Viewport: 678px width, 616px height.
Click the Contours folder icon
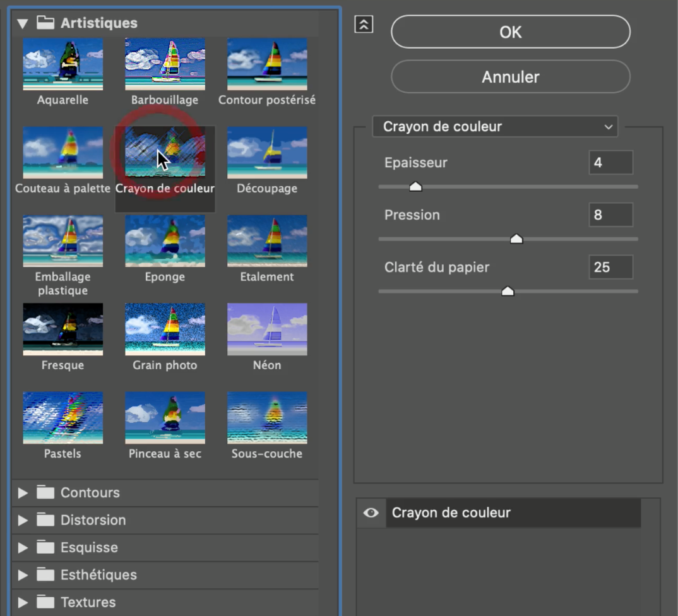pyautogui.click(x=45, y=492)
